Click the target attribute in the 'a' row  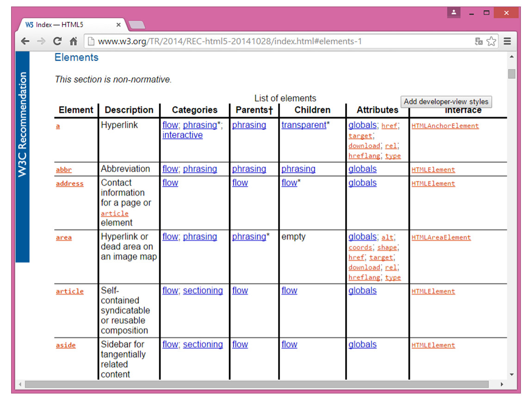(360, 136)
